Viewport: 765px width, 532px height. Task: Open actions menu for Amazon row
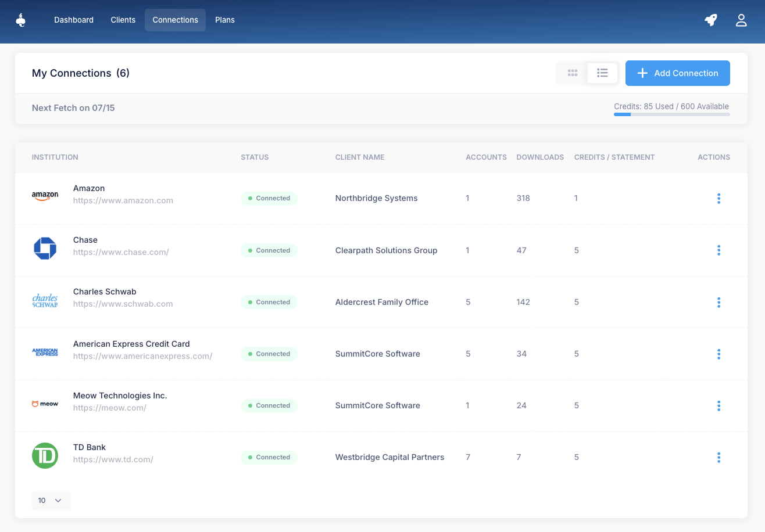click(x=718, y=199)
